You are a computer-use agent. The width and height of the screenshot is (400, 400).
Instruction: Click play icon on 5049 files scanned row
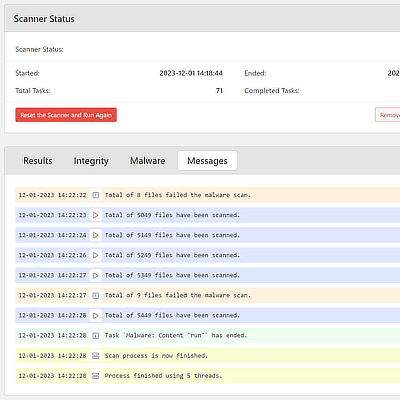click(96, 215)
